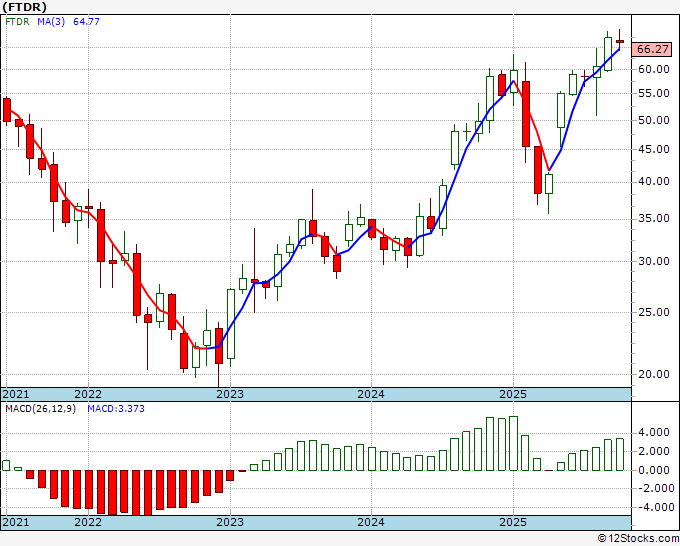Click the MA(3) legend label
Viewport: 680px width, 546px height.
(x=51, y=21)
